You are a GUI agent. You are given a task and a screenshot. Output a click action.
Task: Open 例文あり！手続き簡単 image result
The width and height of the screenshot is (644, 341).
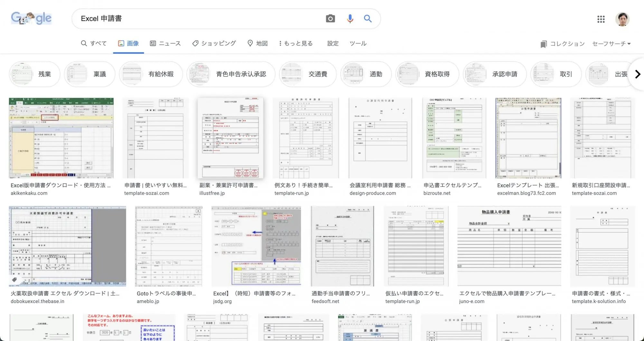[306, 138]
